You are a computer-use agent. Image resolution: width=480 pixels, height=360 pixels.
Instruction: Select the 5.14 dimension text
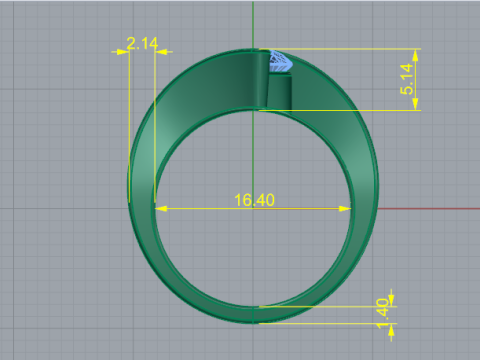coord(407,79)
